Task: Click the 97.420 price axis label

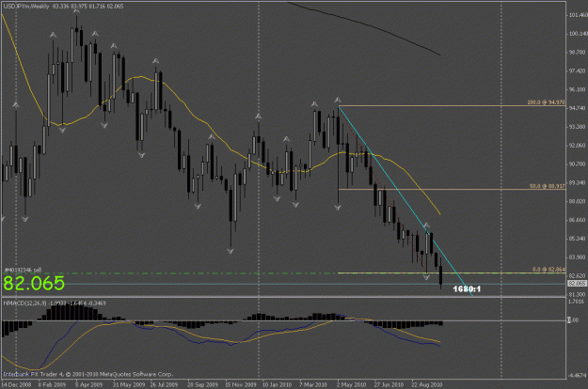Action: (578, 70)
